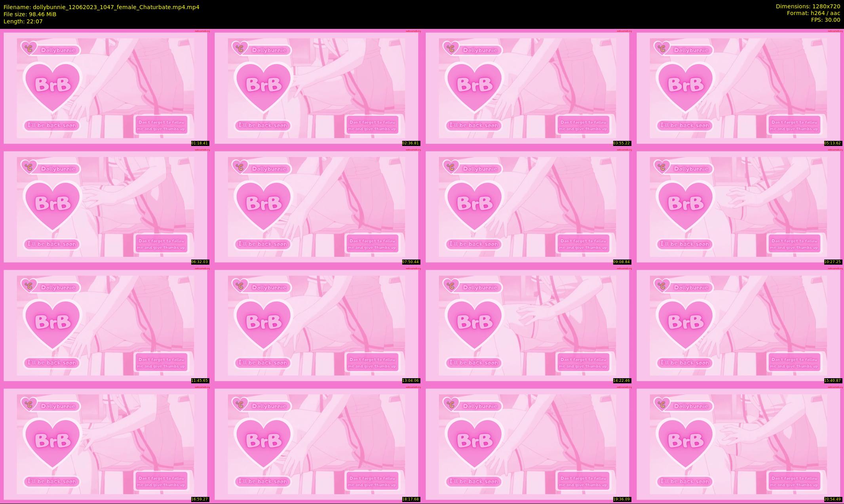Select the frame at 03:55.22
Screen dimensions: 844x504
(527, 88)
